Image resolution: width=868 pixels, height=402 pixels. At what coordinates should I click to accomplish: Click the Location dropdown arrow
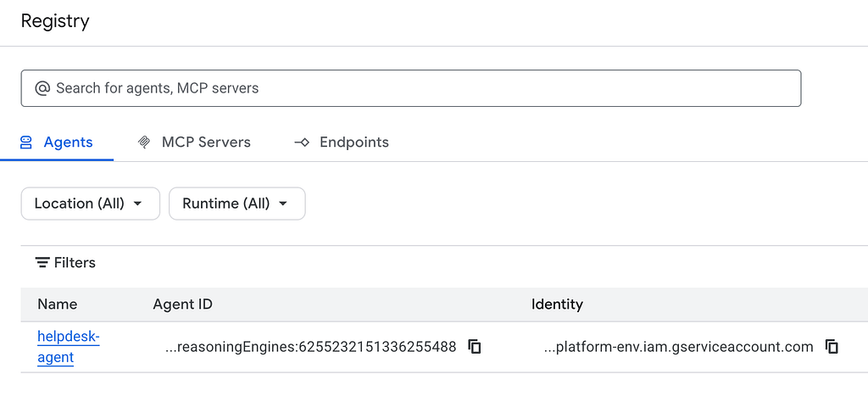coord(138,204)
